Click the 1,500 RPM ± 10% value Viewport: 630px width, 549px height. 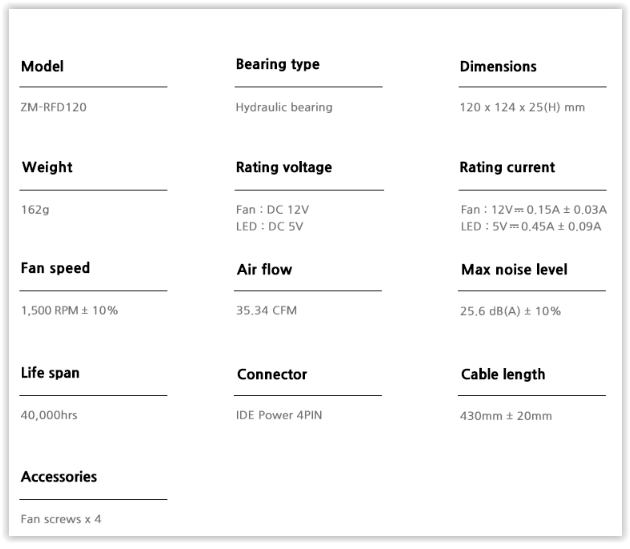pos(69,310)
